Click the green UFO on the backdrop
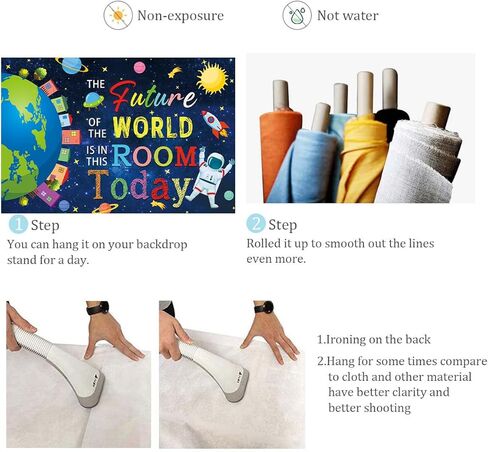488x452 pixels. pos(93,100)
